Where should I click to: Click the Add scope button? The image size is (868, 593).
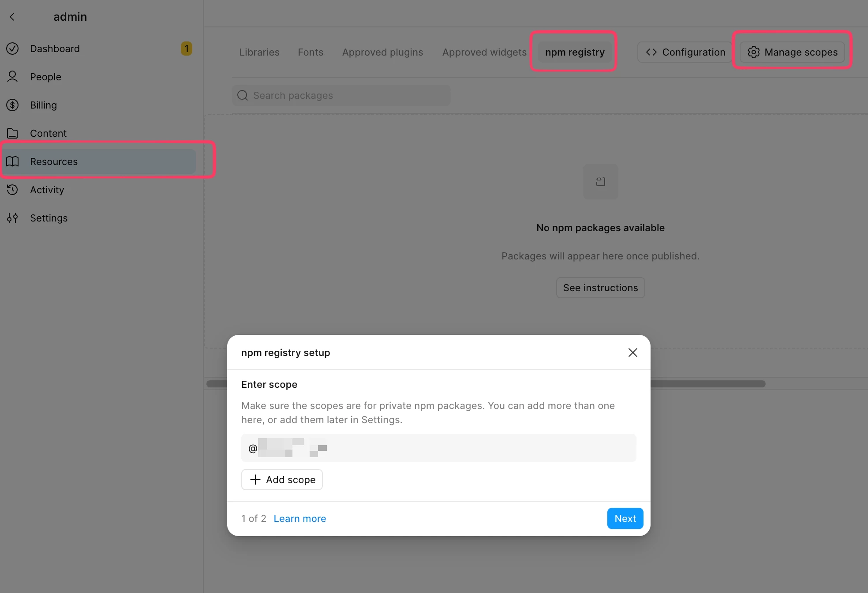coord(282,480)
